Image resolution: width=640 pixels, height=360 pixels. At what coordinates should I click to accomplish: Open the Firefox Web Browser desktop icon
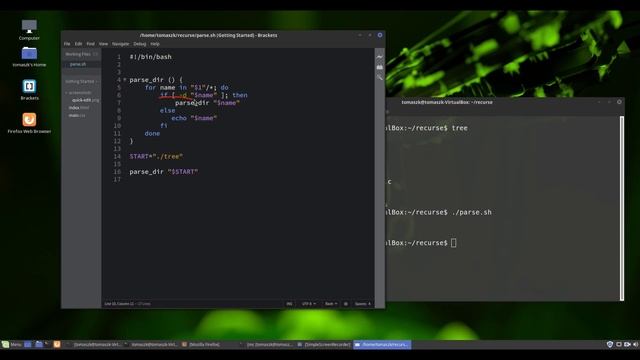29,123
